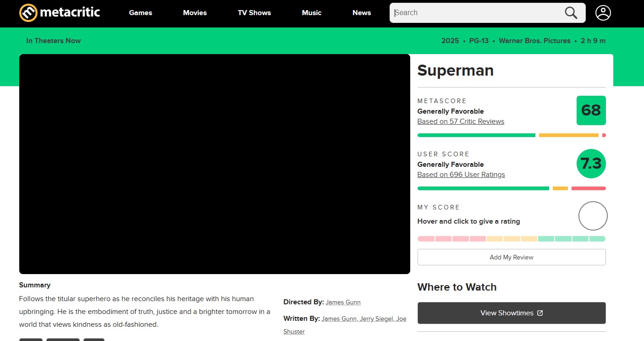Click the empty My Score circle

pos(593,216)
